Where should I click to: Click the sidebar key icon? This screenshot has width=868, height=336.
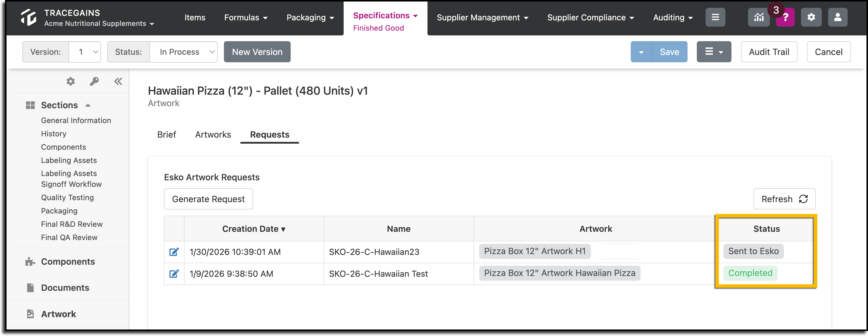94,81
